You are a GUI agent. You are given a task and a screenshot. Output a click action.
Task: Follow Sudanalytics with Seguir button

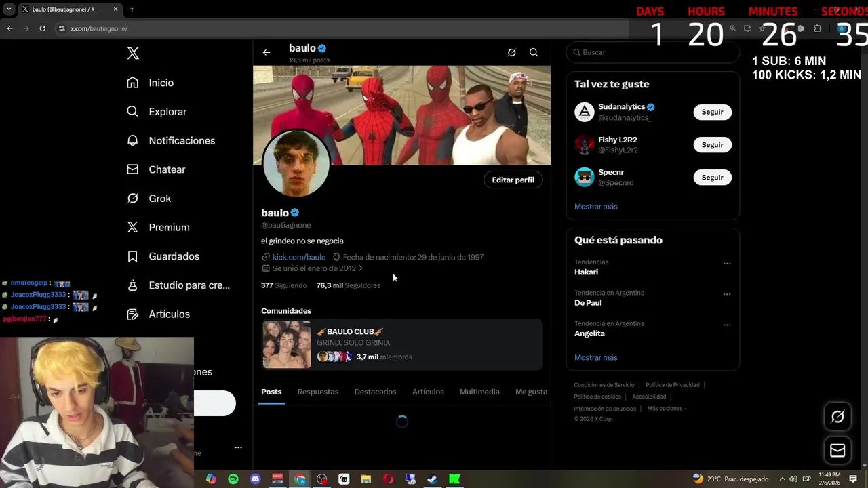(x=712, y=112)
